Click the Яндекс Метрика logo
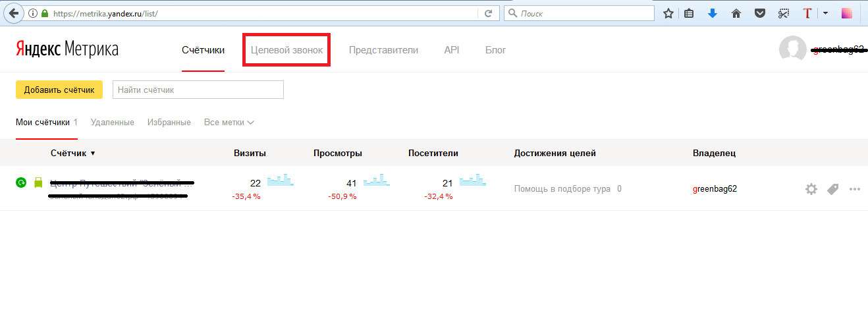Screen dimensions: 868x309 [67, 49]
